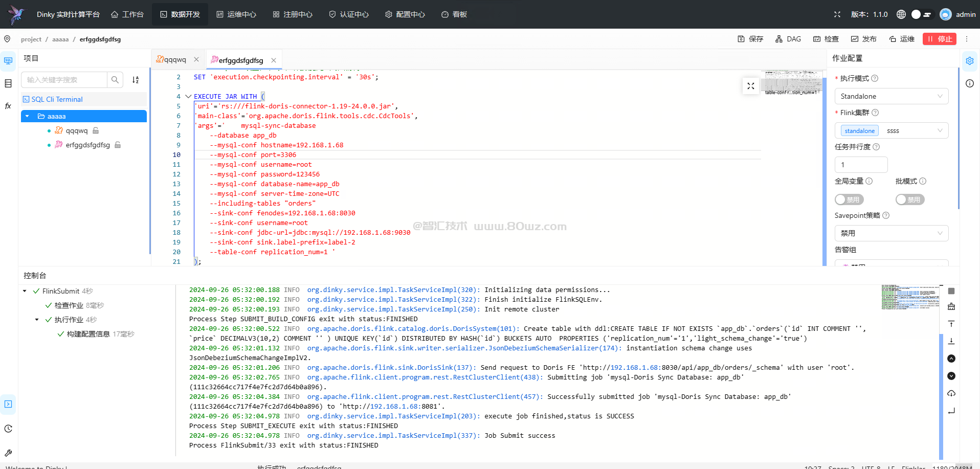Click stop square icon in console toolbar

pos(951,291)
